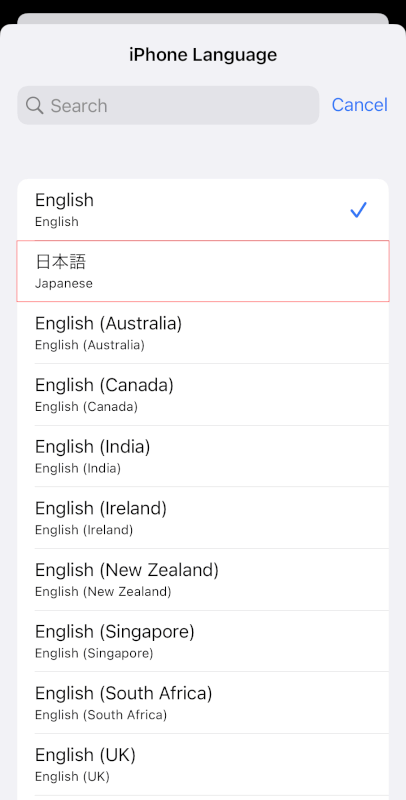406x800 pixels.
Task: Click inside the Search text field
Action: click(x=168, y=105)
